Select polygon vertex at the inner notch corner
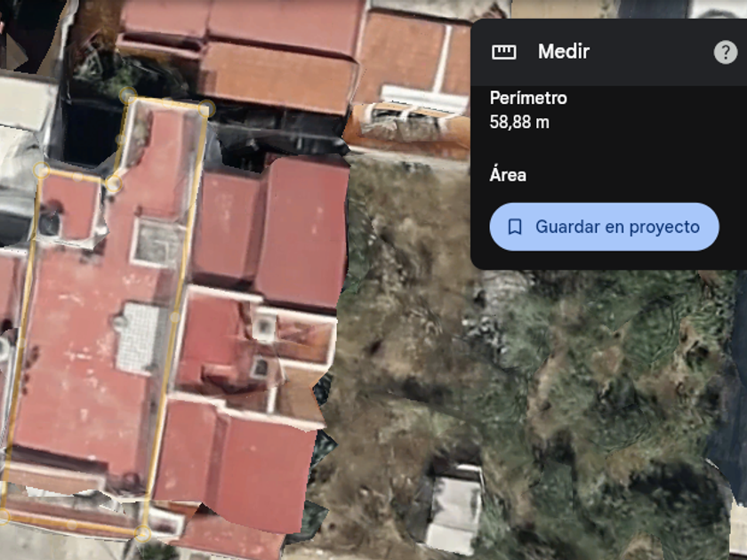 pyautogui.click(x=114, y=183)
